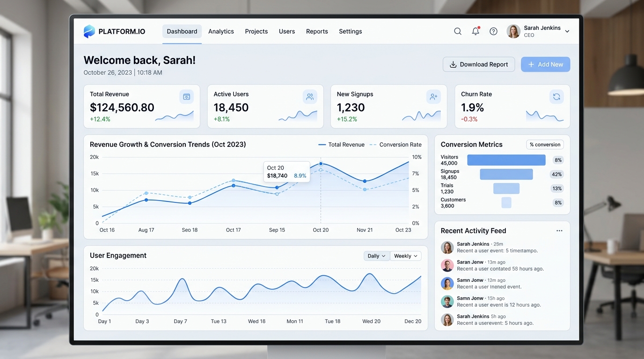
Task: Open the Reports tab
Action: [x=317, y=31]
